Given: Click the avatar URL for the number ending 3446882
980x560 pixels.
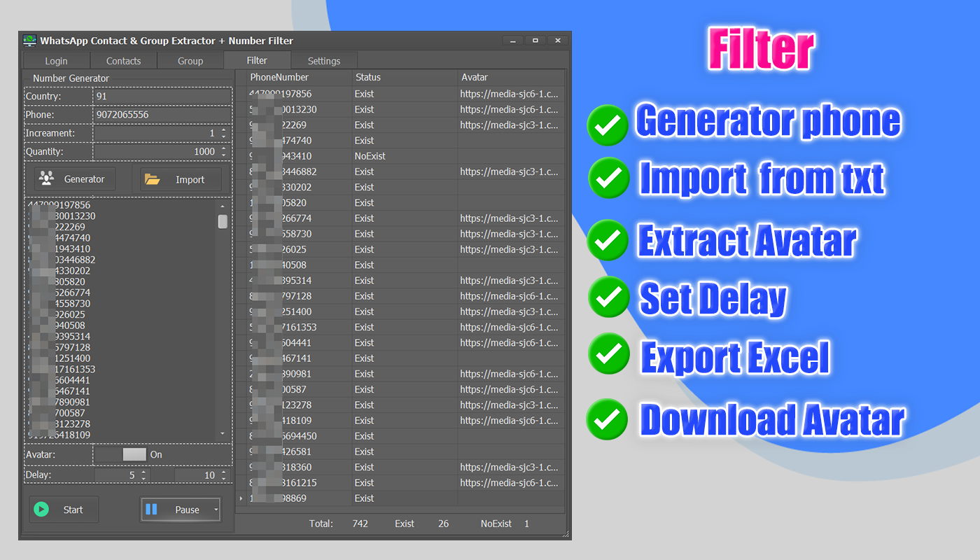Looking at the screenshot, I should (510, 171).
